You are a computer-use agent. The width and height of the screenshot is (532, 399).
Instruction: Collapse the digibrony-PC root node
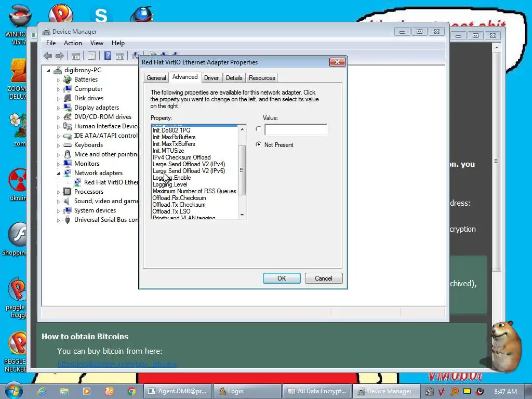click(48, 71)
